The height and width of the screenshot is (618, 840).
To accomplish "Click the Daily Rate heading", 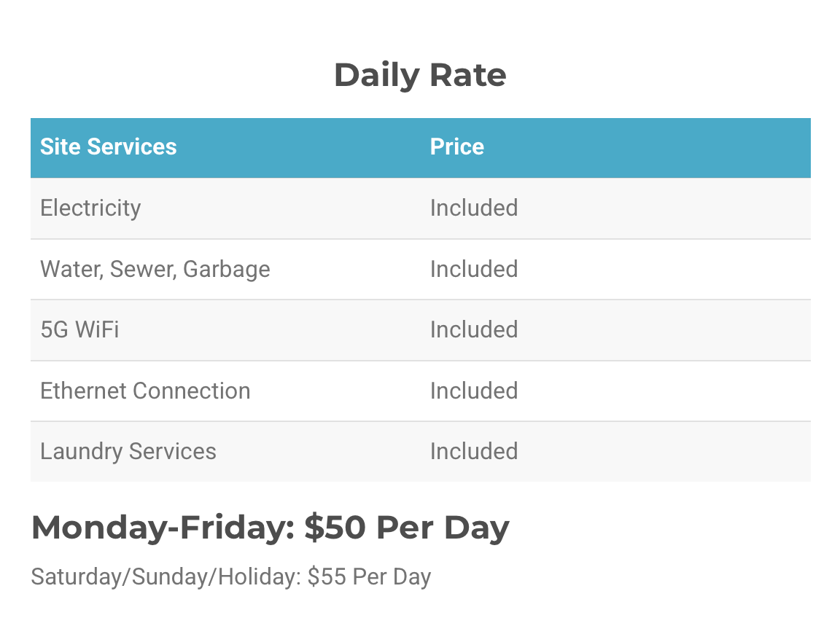I will (420, 75).
